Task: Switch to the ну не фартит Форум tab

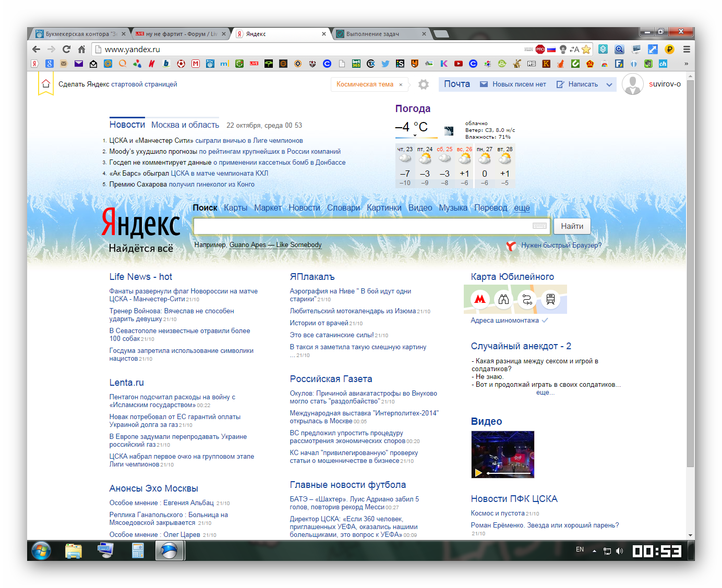Action: click(x=180, y=34)
